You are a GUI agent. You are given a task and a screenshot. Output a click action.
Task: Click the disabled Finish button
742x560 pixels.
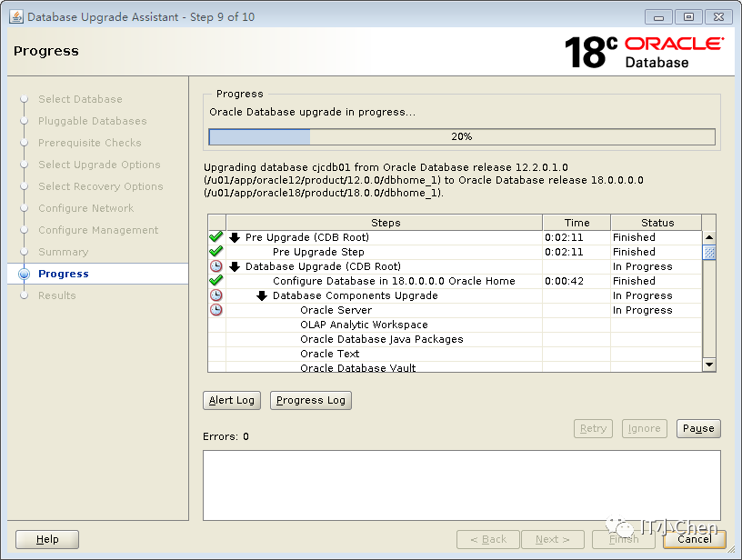624,539
